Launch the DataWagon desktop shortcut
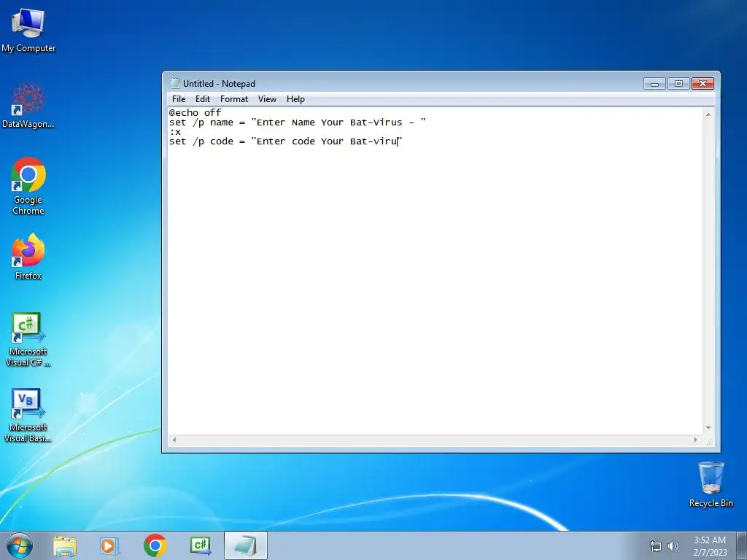The width and height of the screenshot is (747, 560). point(28,106)
